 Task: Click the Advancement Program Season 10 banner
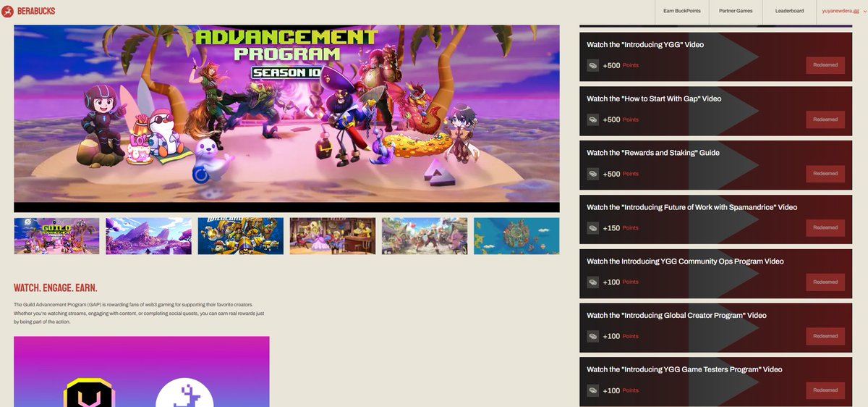[286, 119]
